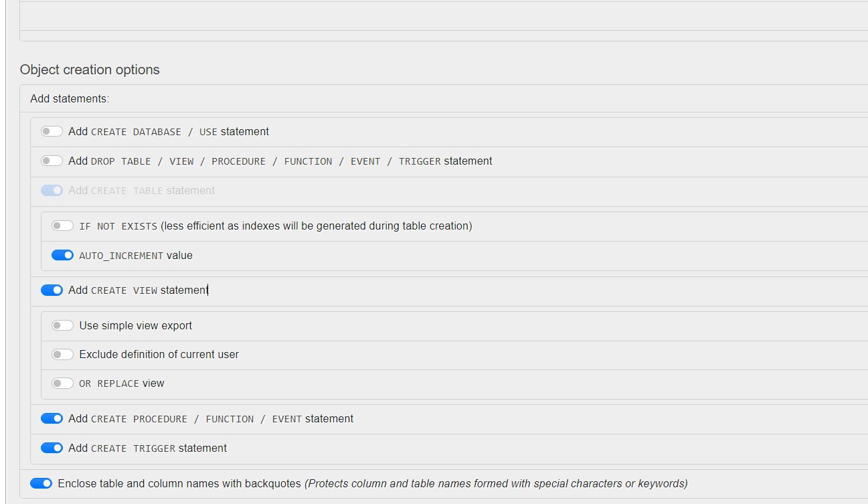
Task: Click the 'TRIGGER' keyword in the CREATE TRIGGER label
Action: (x=154, y=448)
